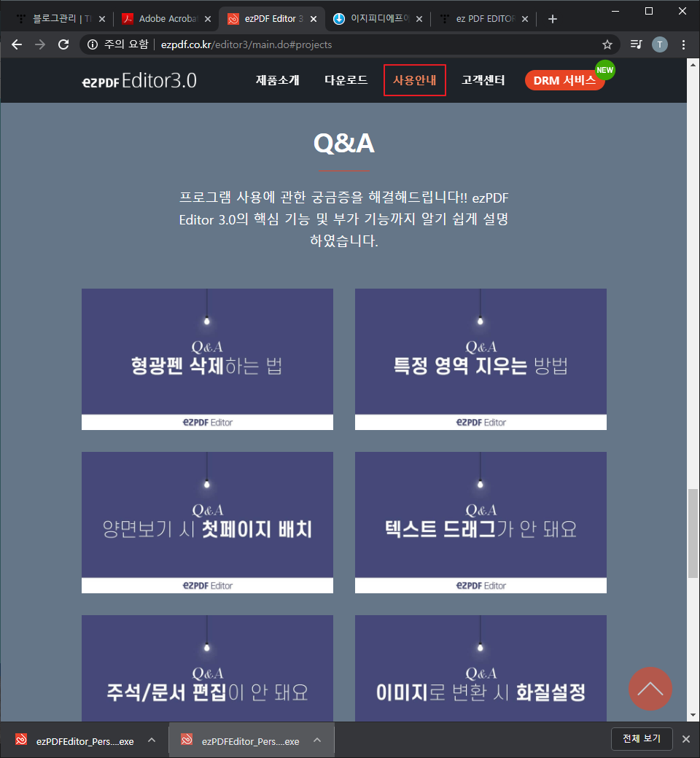
Task: Switch to the 블로그관리 tab
Action: (x=61, y=19)
